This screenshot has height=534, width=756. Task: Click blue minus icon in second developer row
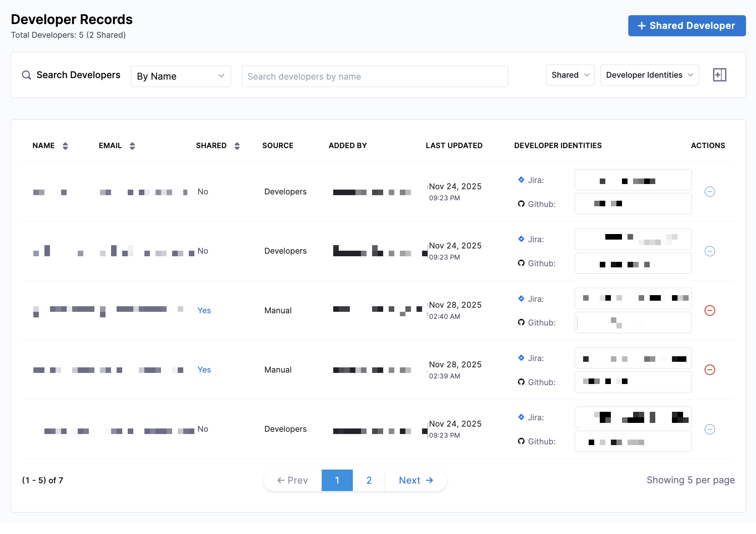pos(709,251)
